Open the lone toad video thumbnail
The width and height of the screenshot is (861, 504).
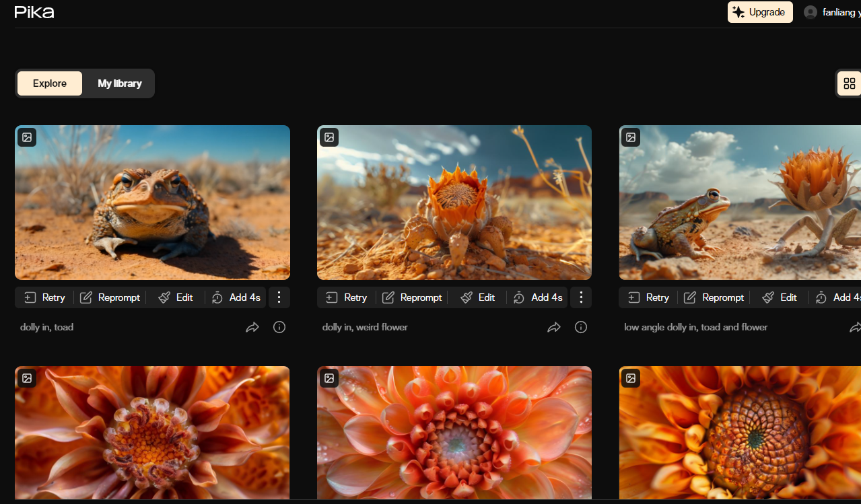153,203
